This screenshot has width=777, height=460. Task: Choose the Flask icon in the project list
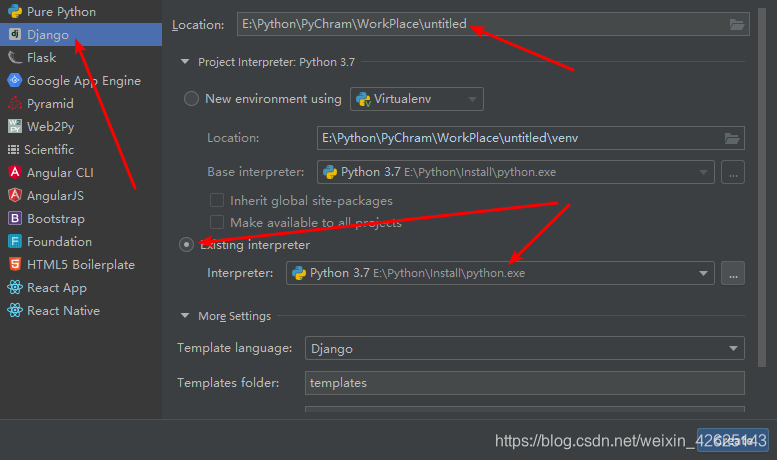[15, 58]
